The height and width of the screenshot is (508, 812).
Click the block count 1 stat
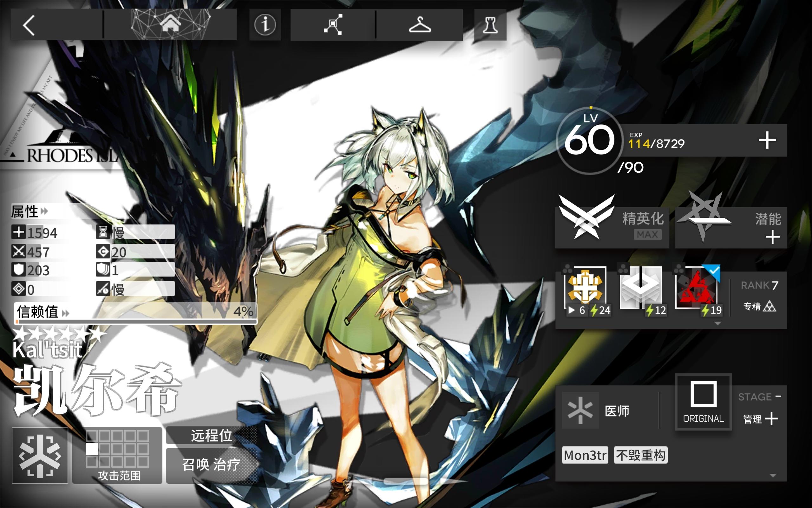135,270
